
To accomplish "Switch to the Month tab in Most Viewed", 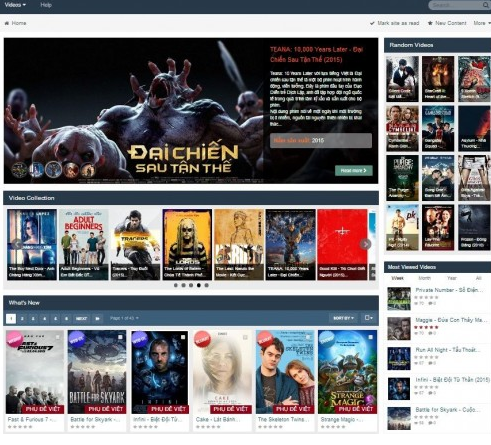I will click(x=424, y=278).
